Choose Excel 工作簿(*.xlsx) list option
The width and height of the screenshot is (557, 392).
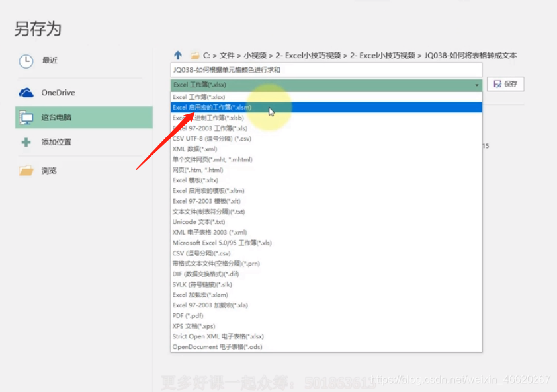click(x=326, y=97)
